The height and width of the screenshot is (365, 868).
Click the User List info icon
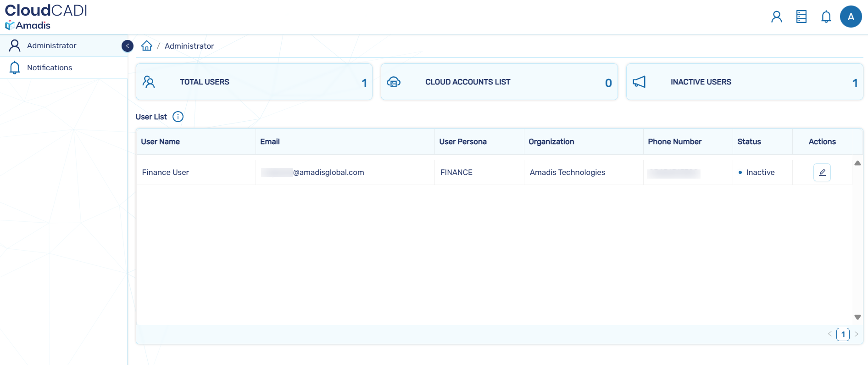(x=178, y=117)
